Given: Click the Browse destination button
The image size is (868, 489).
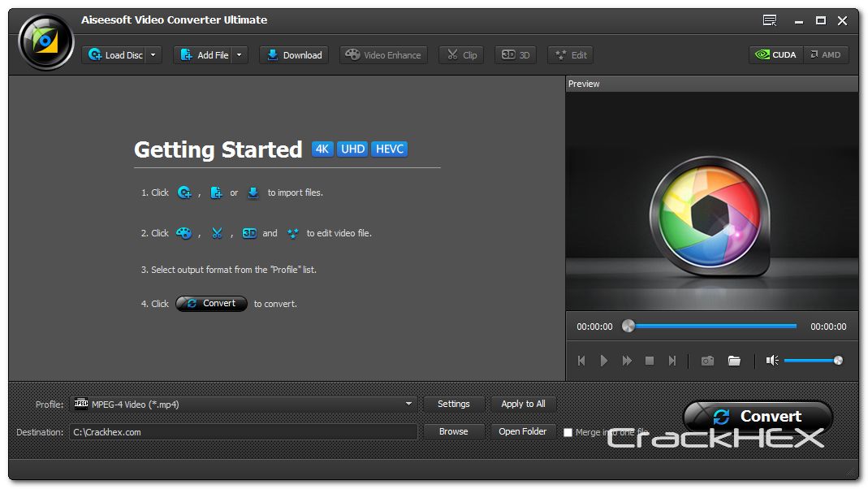Looking at the screenshot, I should 453,431.
